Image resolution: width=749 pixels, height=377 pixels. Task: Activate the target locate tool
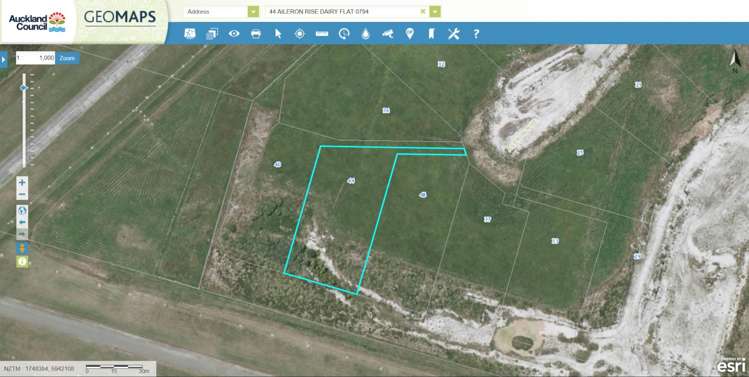click(300, 33)
